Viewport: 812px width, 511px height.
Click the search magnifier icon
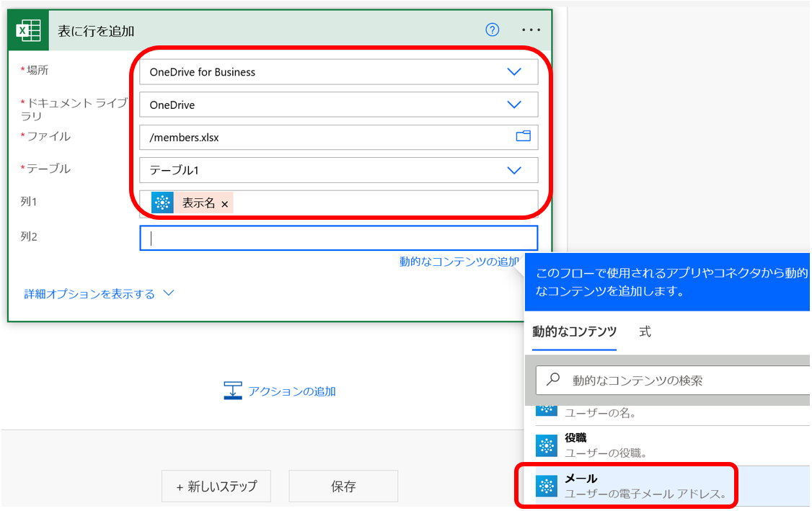(x=553, y=379)
